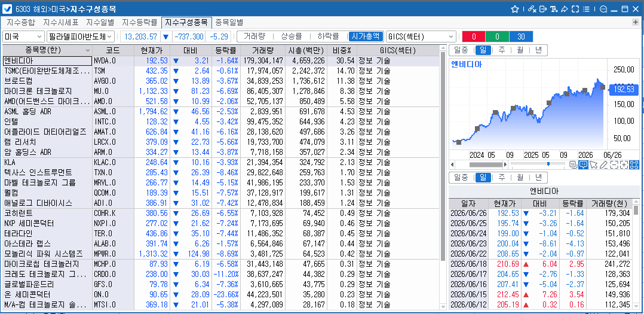Click the down arrow in 엔비디아 대비 cell
644x314 pixels.
coord(176,61)
